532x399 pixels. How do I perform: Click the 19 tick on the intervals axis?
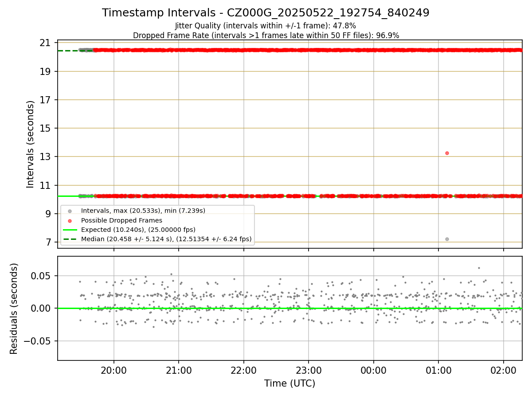45,71
